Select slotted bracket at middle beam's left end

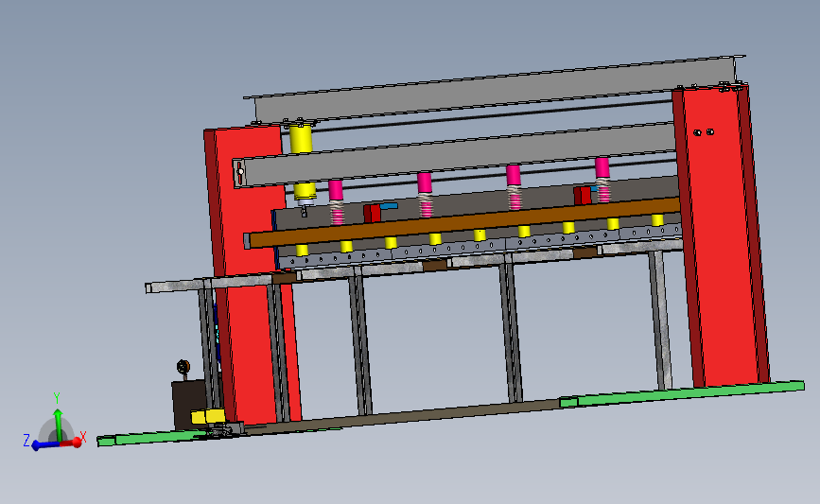click(x=239, y=173)
